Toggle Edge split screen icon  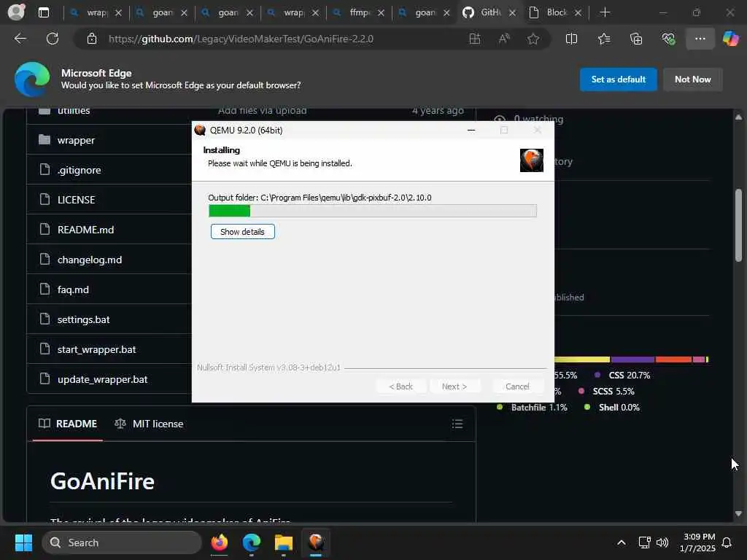point(571,39)
